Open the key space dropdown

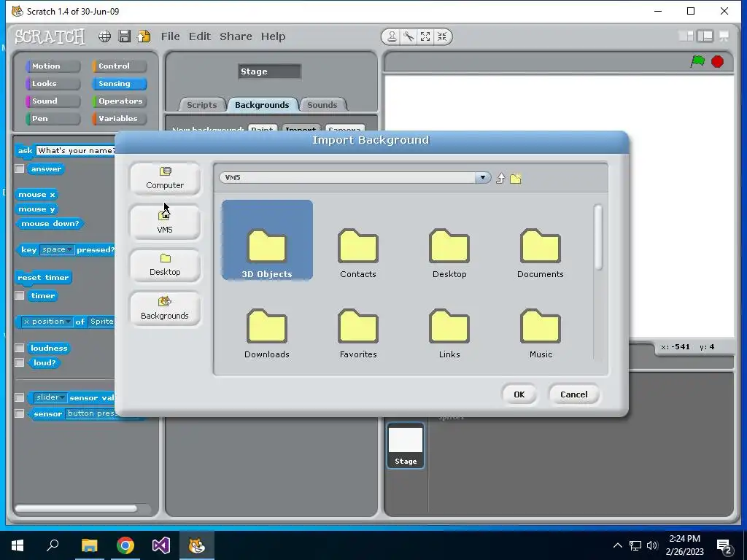57,249
